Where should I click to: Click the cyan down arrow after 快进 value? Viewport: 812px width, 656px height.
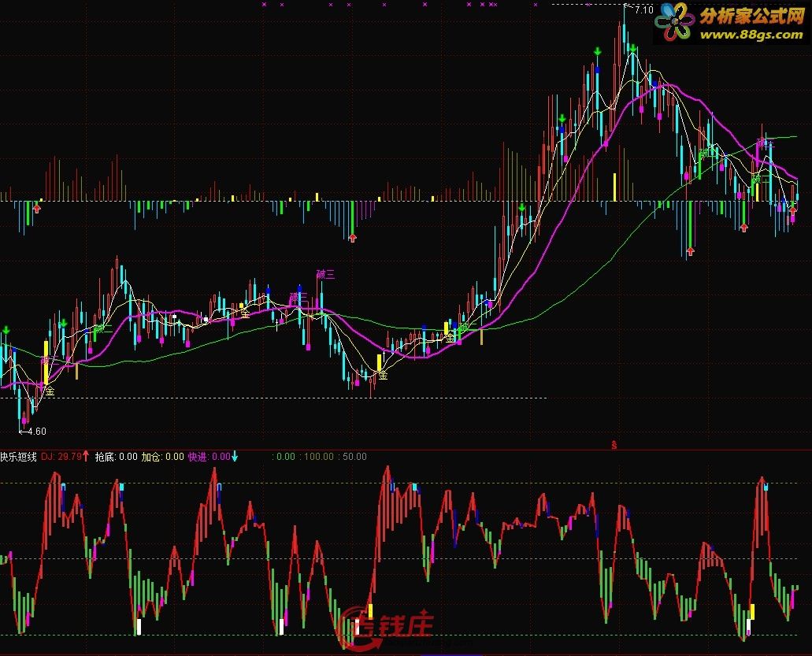[235, 457]
